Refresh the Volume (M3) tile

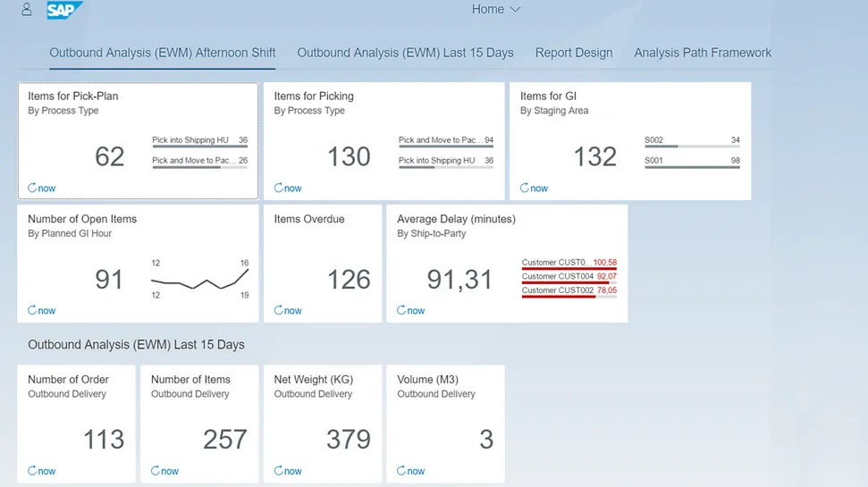tap(410, 471)
